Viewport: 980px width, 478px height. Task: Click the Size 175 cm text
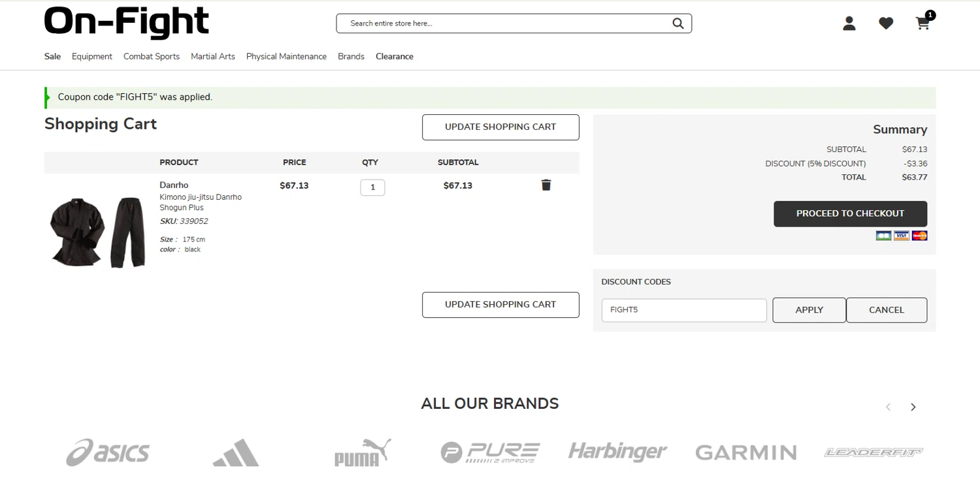(x=182, y=240)
